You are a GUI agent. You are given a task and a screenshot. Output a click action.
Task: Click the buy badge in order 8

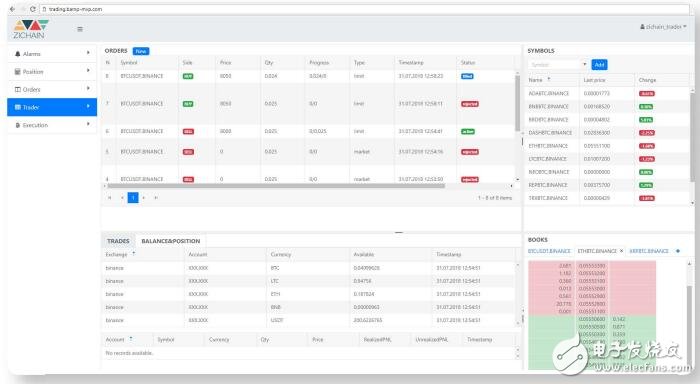(x=188, y=76)
